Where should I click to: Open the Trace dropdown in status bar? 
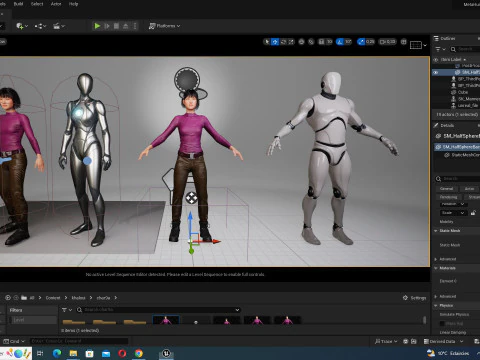(x=386, y=341)
